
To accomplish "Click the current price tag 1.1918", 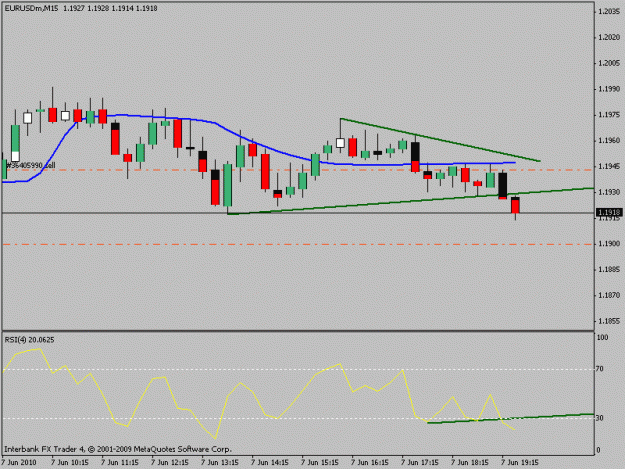I will pyautogui.click(x=609, y=213).
